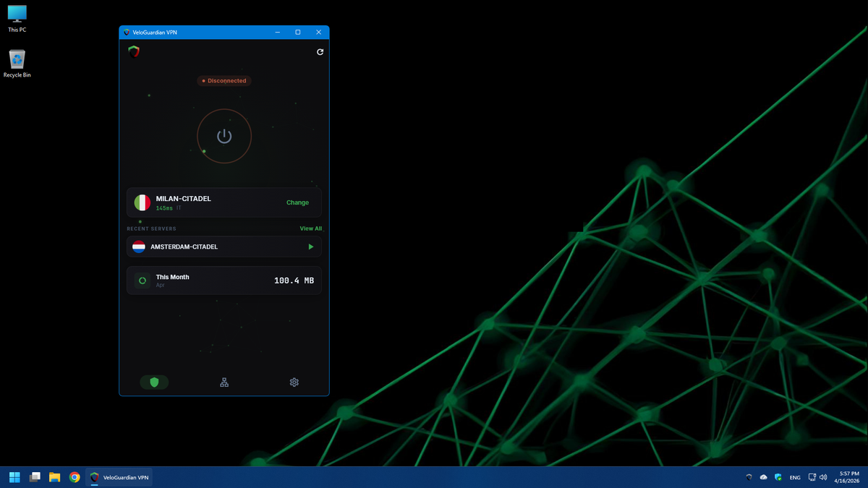Open settings with the gear icon
Image resolution: width=868 pixels, height=488 pixels.
point(294,382)
